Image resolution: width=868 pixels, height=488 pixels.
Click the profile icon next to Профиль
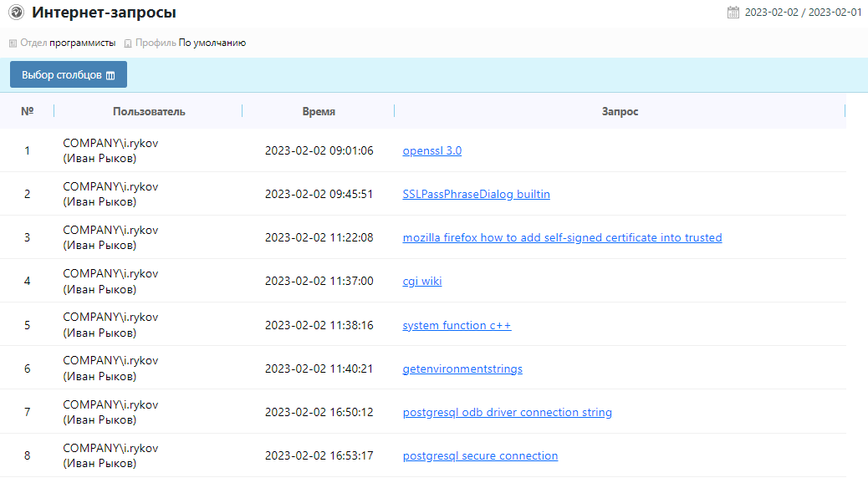point(128,43)
